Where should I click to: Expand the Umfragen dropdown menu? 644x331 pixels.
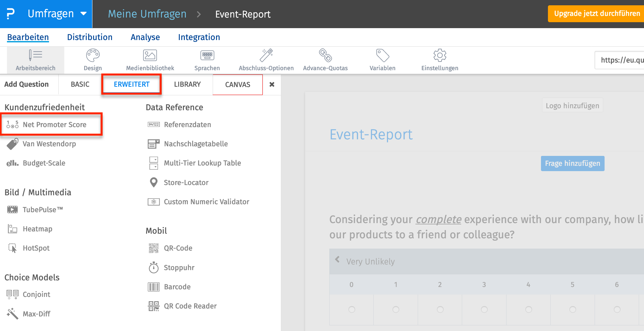point(83,14)
